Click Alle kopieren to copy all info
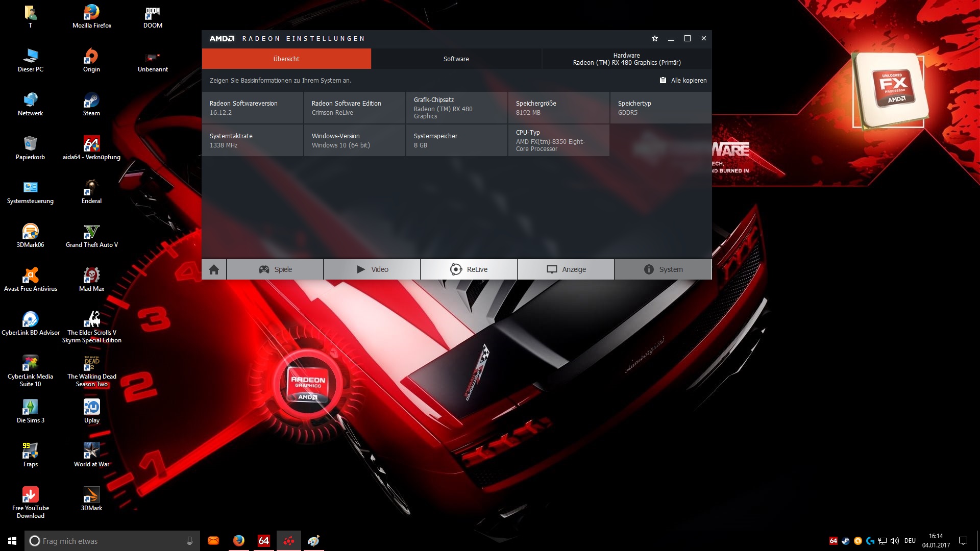980x551 pixels. [x=683, y=81]
